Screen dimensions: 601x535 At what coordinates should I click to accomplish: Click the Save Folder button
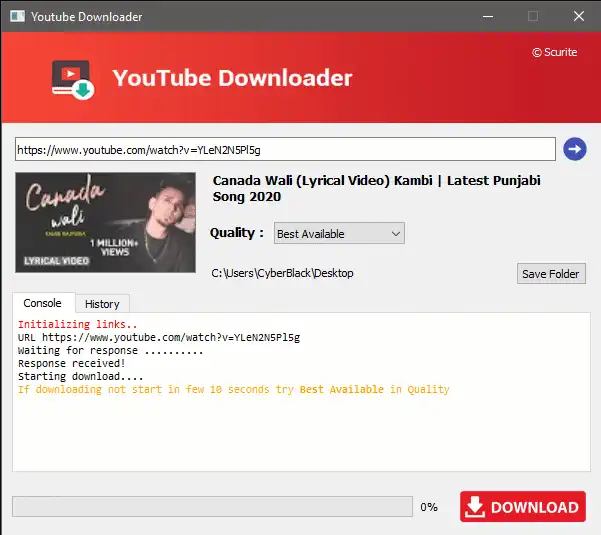(551, 274)
